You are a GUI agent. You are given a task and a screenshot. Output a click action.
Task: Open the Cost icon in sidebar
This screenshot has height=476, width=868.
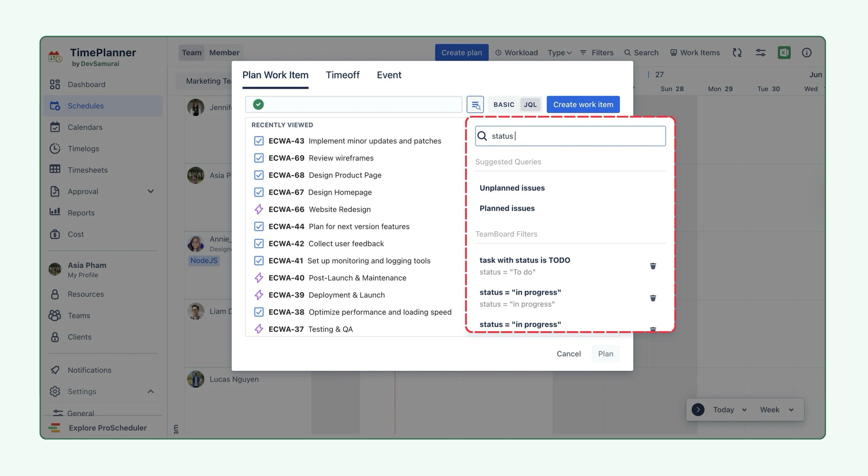tap(55, 234)
